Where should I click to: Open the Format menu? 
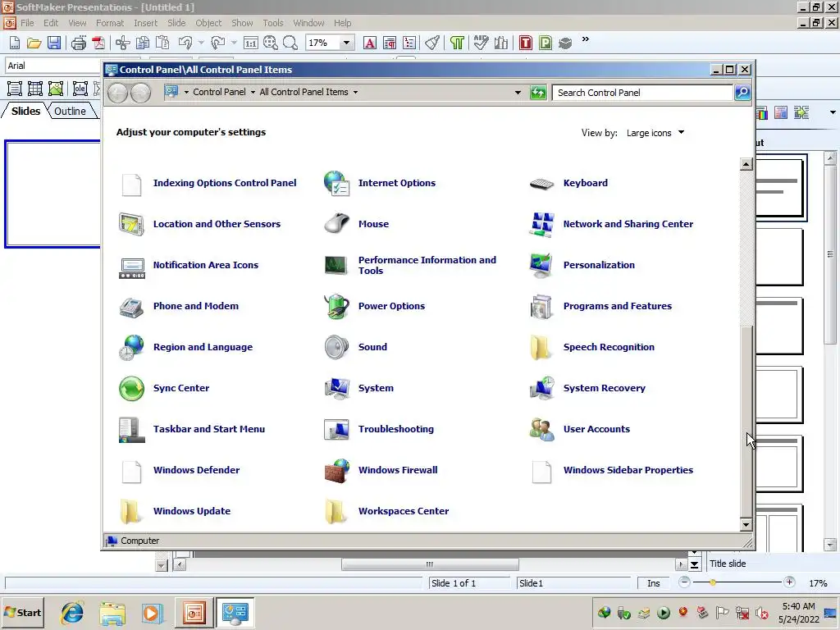pyautogui.click(x=110, y=23)
